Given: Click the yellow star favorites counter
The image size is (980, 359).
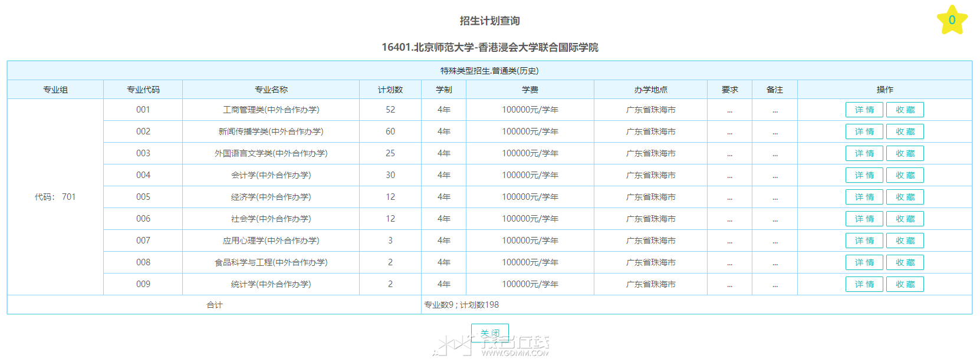Looking at the screenshot, I should pos(952,20).
